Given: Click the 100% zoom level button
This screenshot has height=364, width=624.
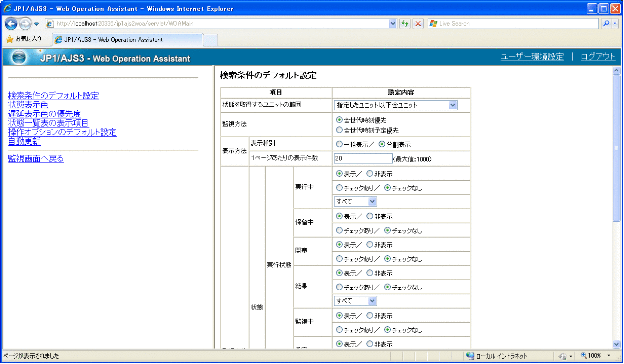Looking at the screenshot, I should point(591,356).
